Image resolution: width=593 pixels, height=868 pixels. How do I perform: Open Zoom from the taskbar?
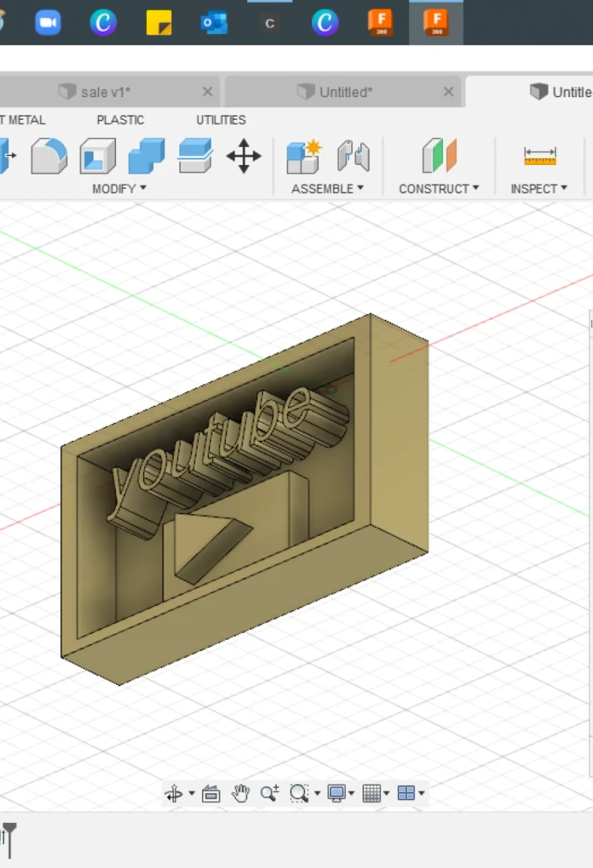(x=47, y=23)
